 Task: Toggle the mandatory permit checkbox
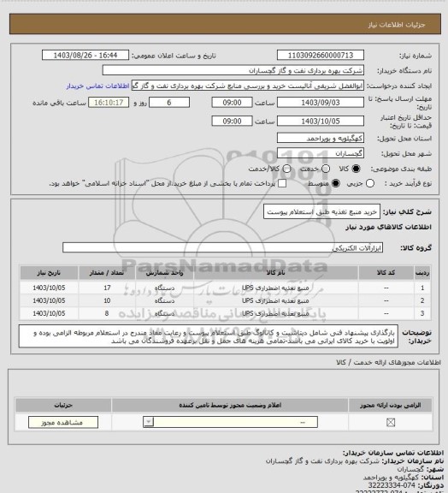[x=391, y=422]
